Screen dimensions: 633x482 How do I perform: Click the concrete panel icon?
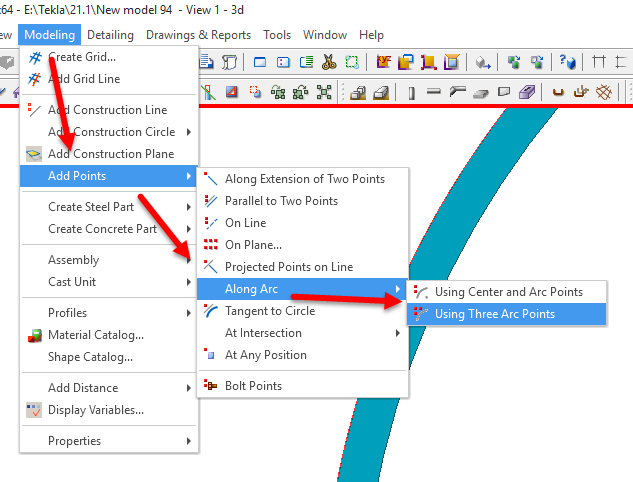504,92
